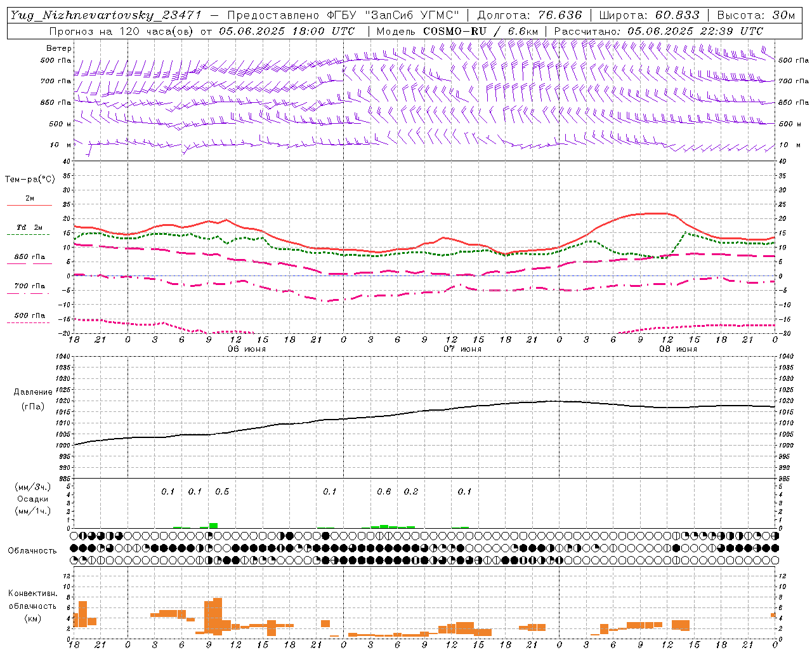This screenshot has width=812, height=650.
Task: Click the 'Высота: 30м' elevation text
Action: click(756, 15)
